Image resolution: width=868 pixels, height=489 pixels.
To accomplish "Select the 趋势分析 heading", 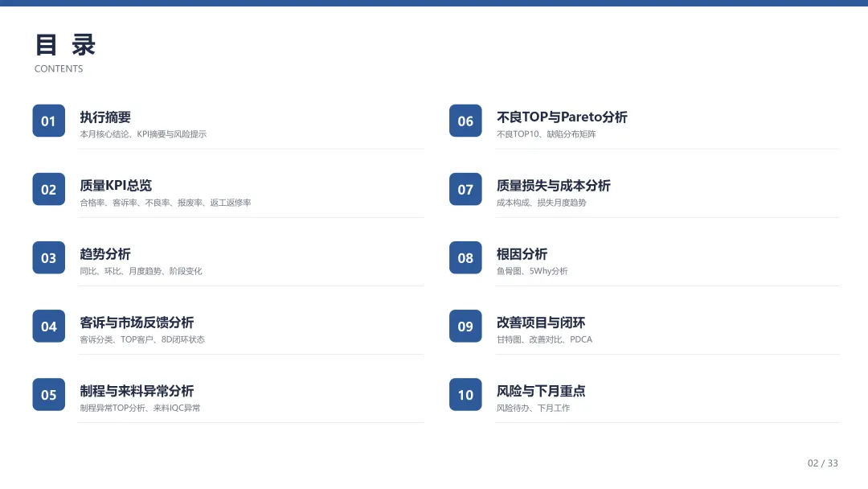I will [x=105, y=254].
